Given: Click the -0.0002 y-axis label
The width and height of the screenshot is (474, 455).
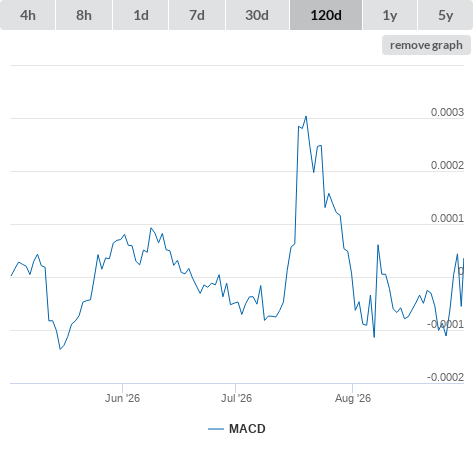Looking at the screenshot, I should (x=445, y=377).
